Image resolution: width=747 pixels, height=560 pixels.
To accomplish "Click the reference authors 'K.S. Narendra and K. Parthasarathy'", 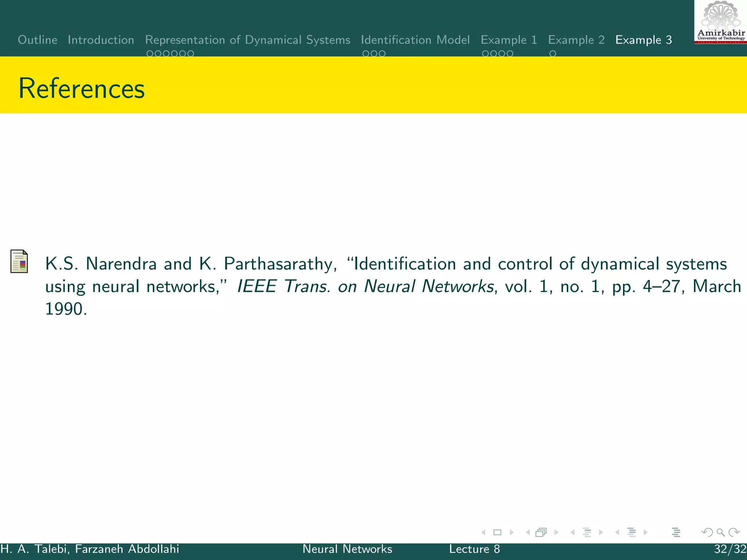I will (x=189, y=264).
